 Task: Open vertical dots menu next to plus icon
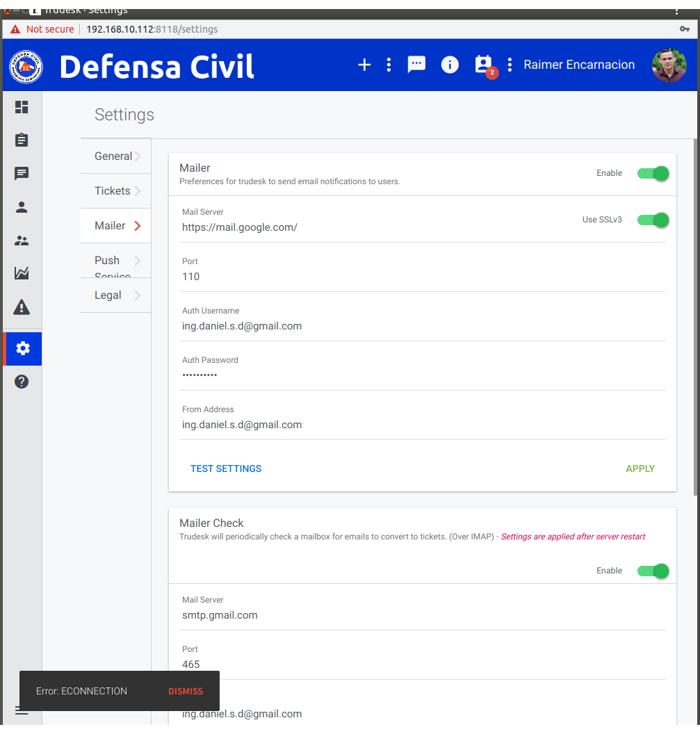389,65
